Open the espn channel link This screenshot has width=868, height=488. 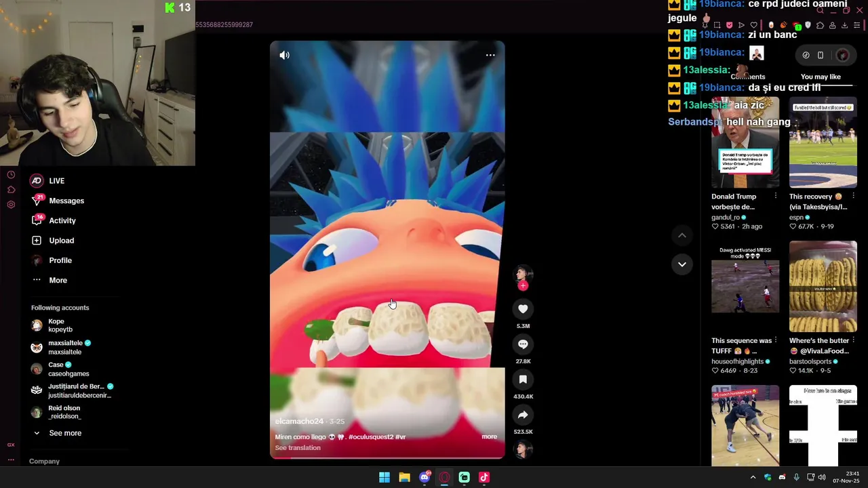tap(796, 218)
